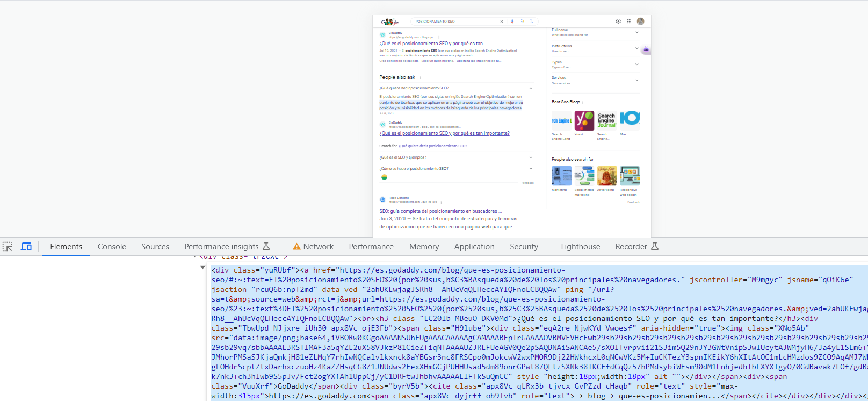Expand the Types section chevron
868x401 pixels.
[637, 65]
